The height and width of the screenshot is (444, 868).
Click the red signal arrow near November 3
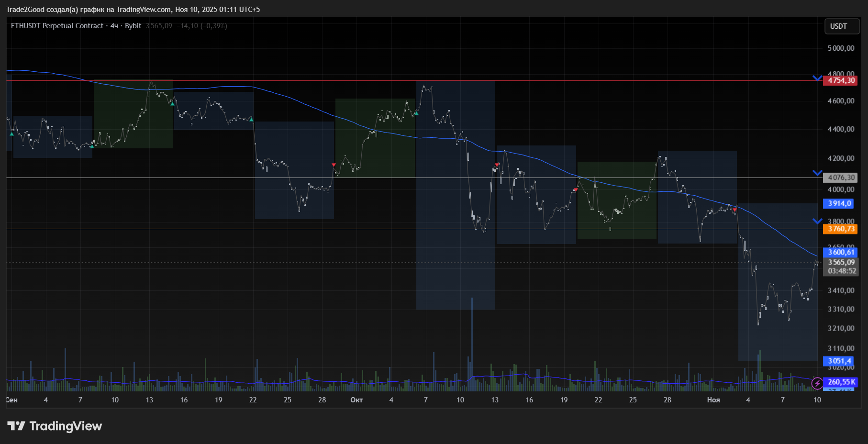(735, 210)
